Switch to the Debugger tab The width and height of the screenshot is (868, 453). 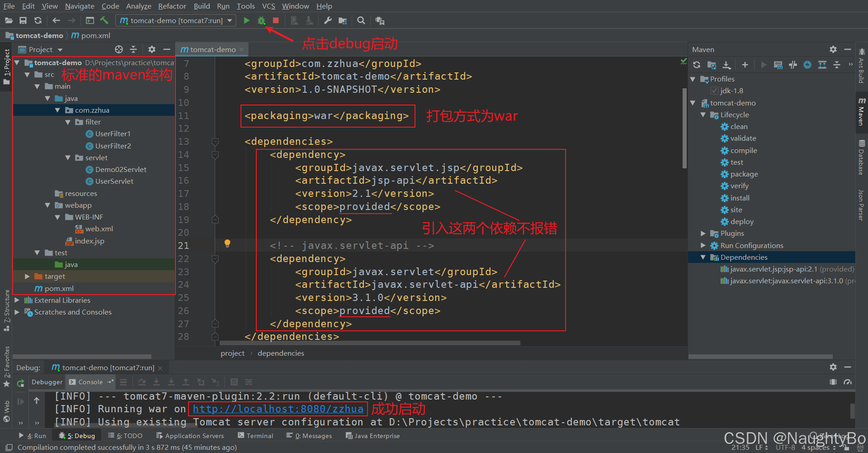tap(47, 382)
